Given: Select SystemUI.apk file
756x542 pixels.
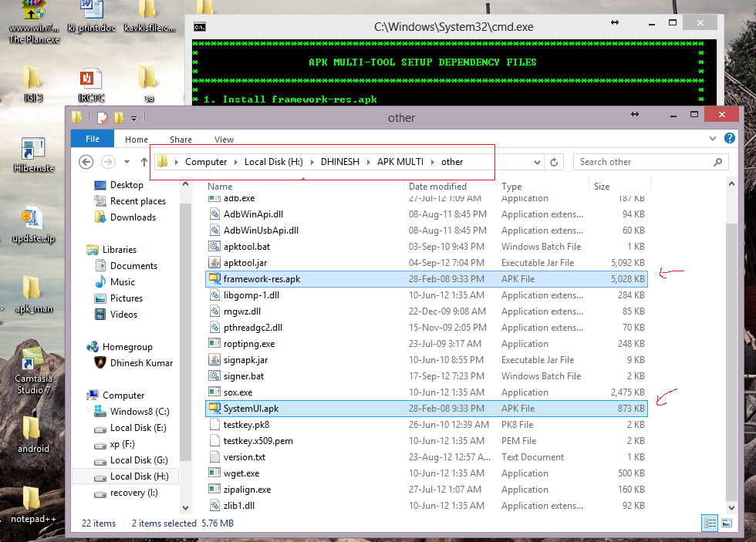Looking at the screenshot, I should tap(426, 409).
